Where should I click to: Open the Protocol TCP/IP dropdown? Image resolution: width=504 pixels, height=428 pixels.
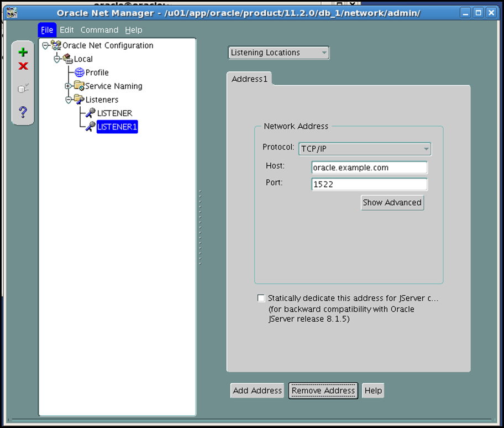coord(365,149)
